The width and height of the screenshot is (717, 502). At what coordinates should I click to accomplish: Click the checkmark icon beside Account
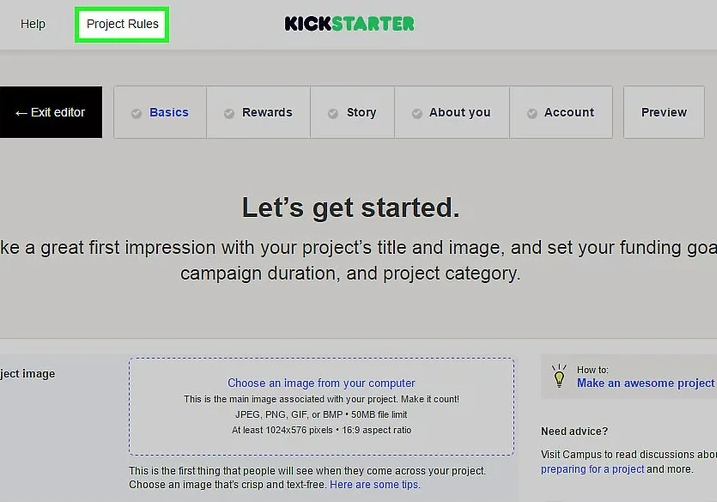tap(532, 113)
